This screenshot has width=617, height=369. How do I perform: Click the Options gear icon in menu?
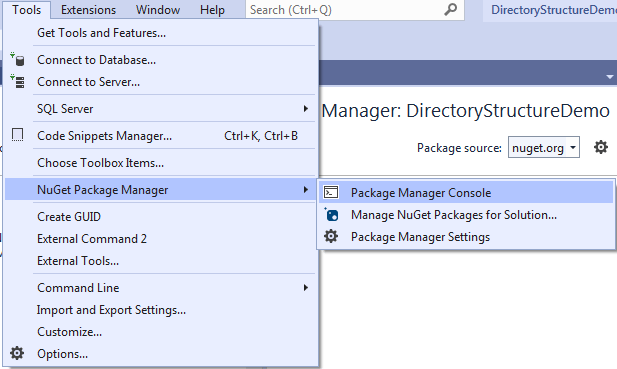[x=17, y=353]
